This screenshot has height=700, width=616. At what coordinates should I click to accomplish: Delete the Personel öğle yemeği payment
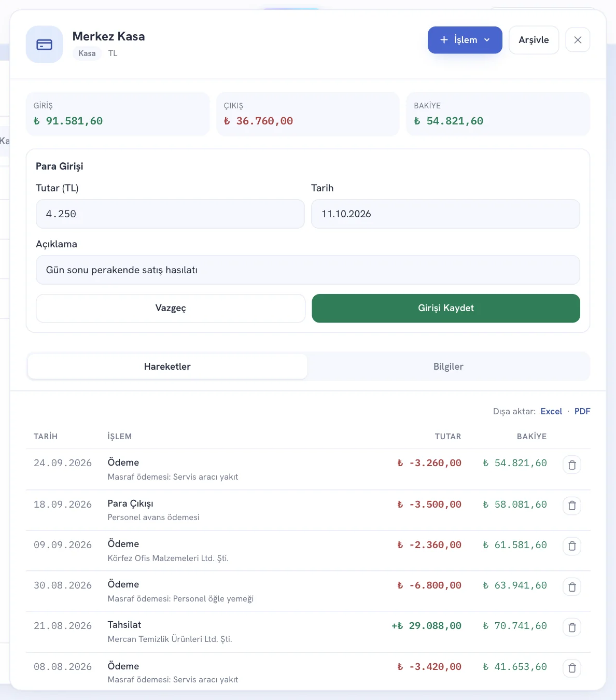[572, 587]
